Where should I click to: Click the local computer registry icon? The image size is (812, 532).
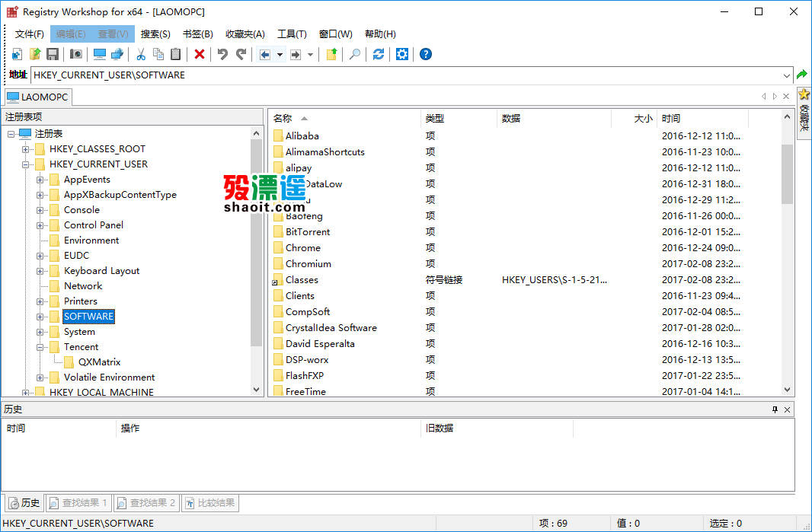click(100, 54)
